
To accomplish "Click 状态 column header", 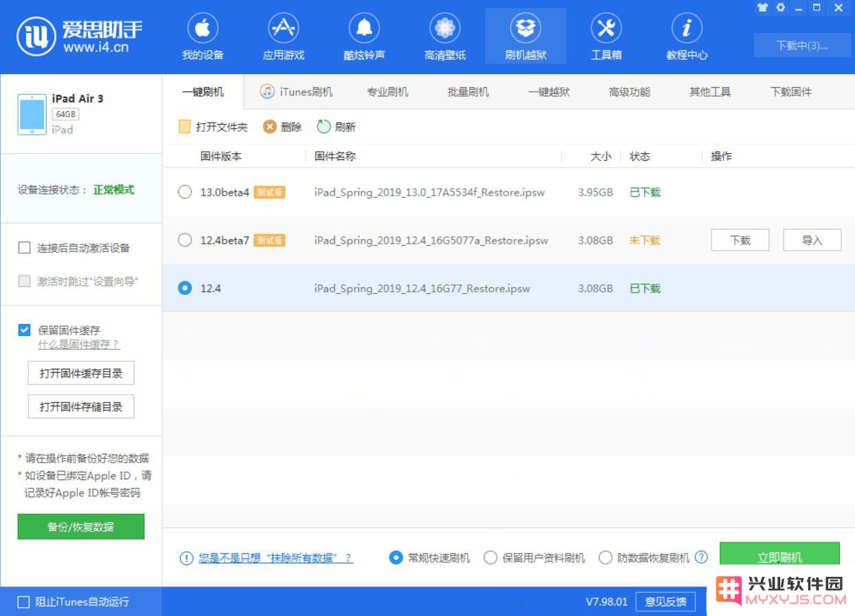I will (x=640, y=157).
